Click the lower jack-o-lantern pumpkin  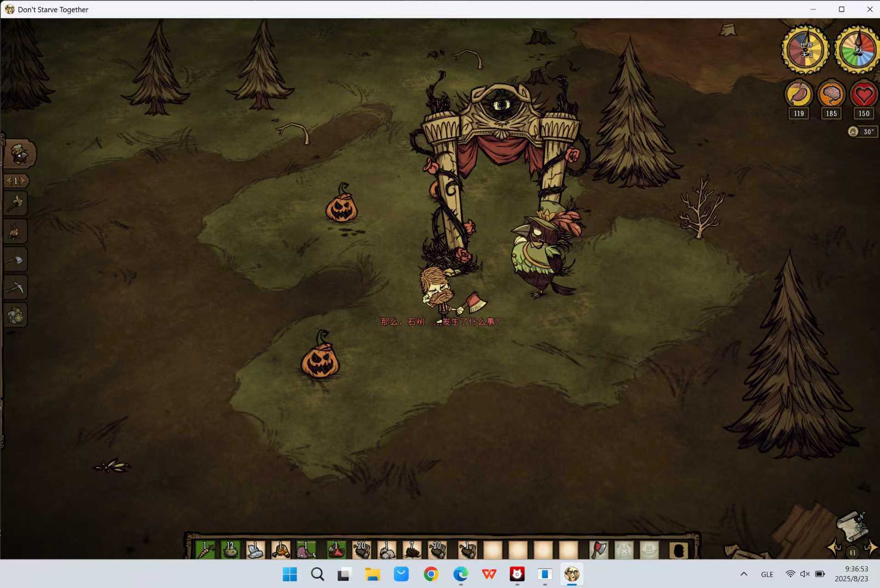pyautogui.click(x=320, y=356)
